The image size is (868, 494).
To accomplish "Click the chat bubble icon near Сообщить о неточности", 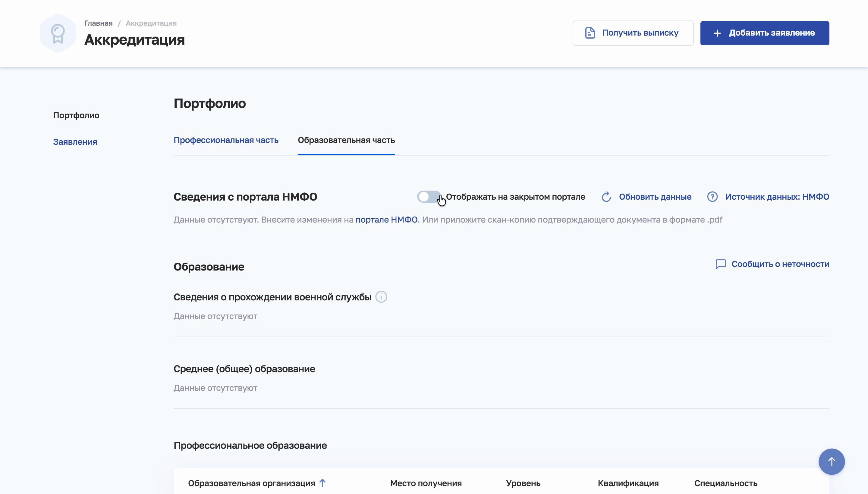I will pos(721,264).
